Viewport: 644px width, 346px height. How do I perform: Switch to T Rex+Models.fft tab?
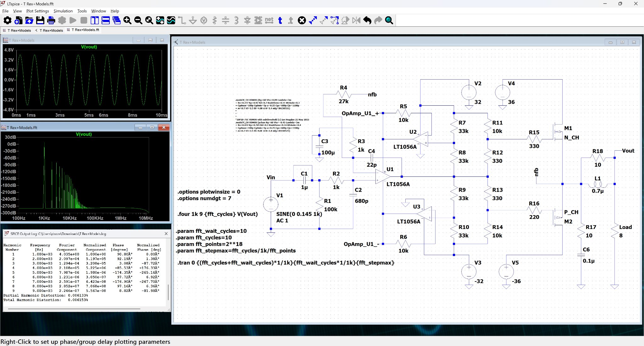point(83,30)
